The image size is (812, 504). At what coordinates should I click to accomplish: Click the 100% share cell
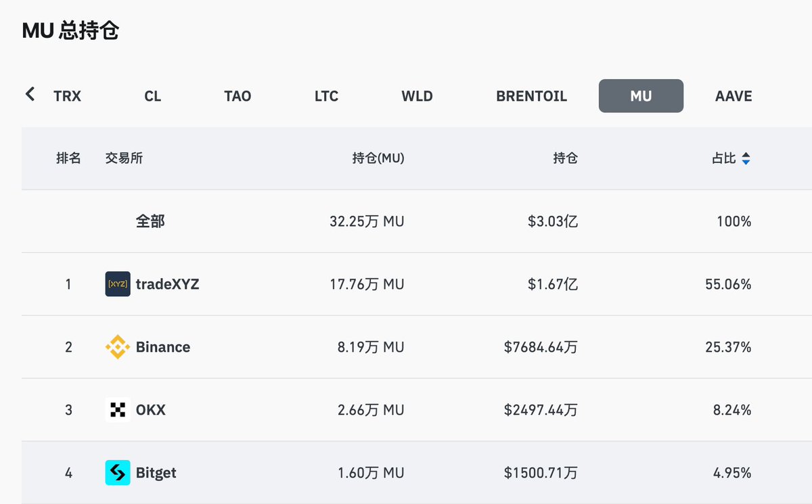click(734, 221)
